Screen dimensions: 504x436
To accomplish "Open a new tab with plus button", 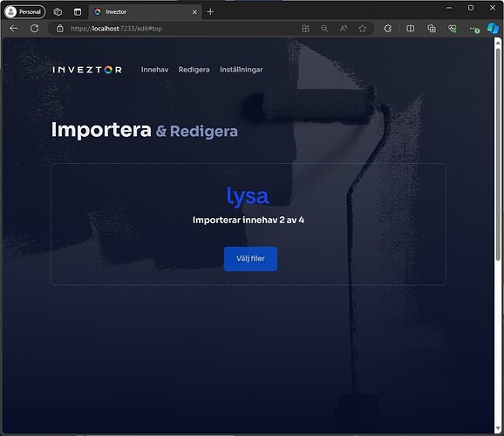I will (x=210, y=12).
